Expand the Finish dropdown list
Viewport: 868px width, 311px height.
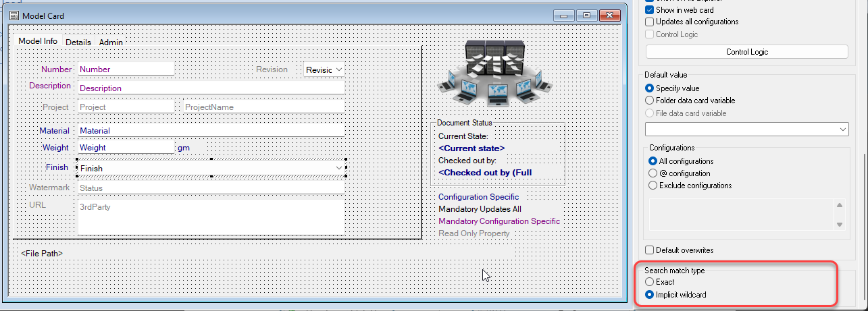[338, 168]
